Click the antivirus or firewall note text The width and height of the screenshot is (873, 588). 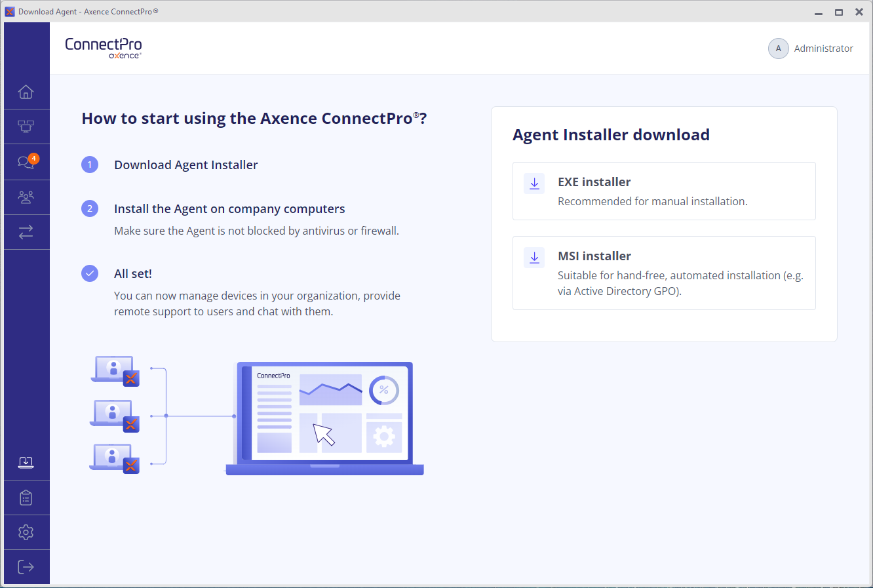pos(256,231)
